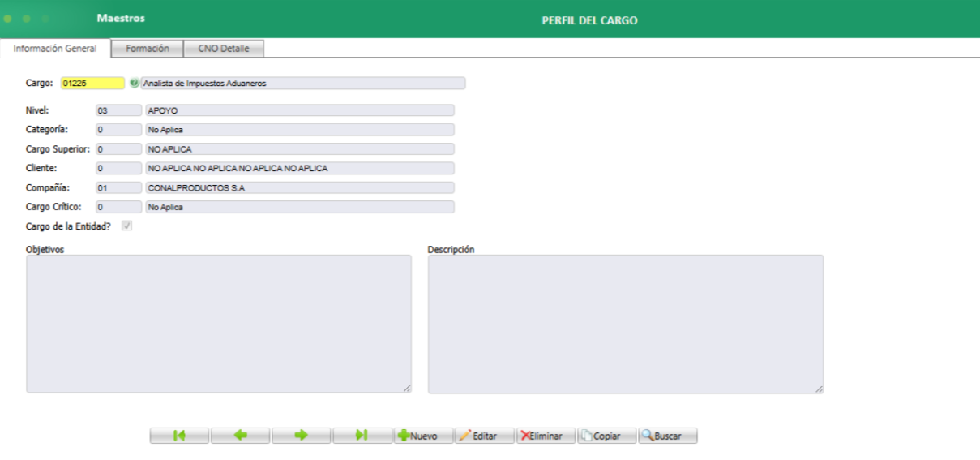Switch to the Formación tab

tap(148, 49)
